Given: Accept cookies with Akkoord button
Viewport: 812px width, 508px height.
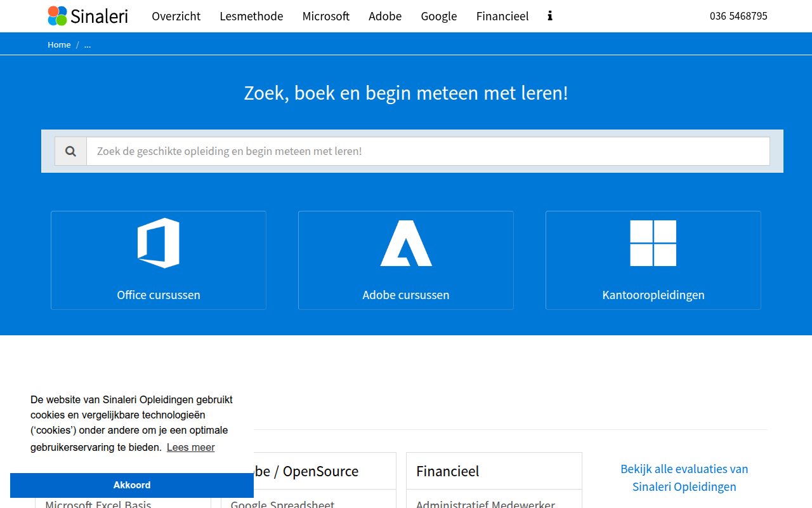Looking at the screenshot, I should [132, 485].
